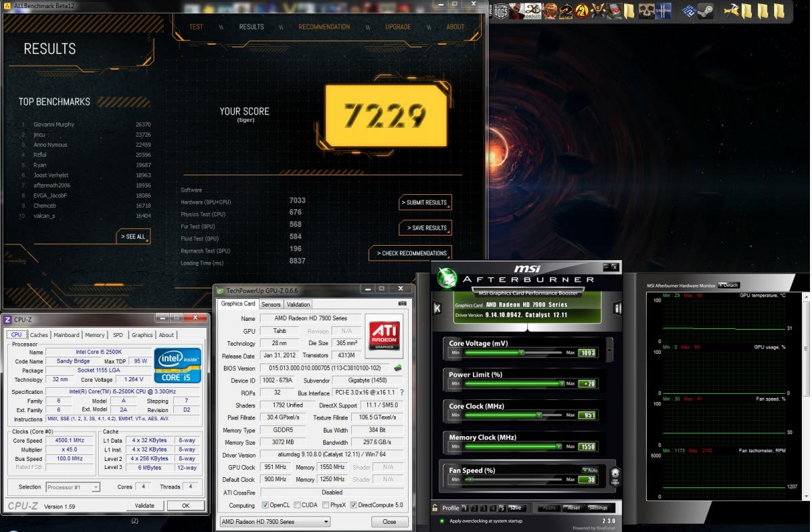Click the Memory Clock value field 1550
This screenshot has width=812, height=532.
point(585,447)
